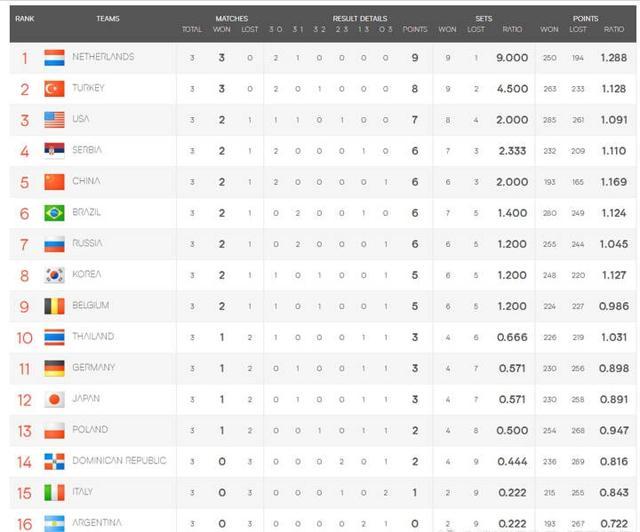The image size is (640, 532).
Task: Click the Korea flag icon
Action: point(54,275)
